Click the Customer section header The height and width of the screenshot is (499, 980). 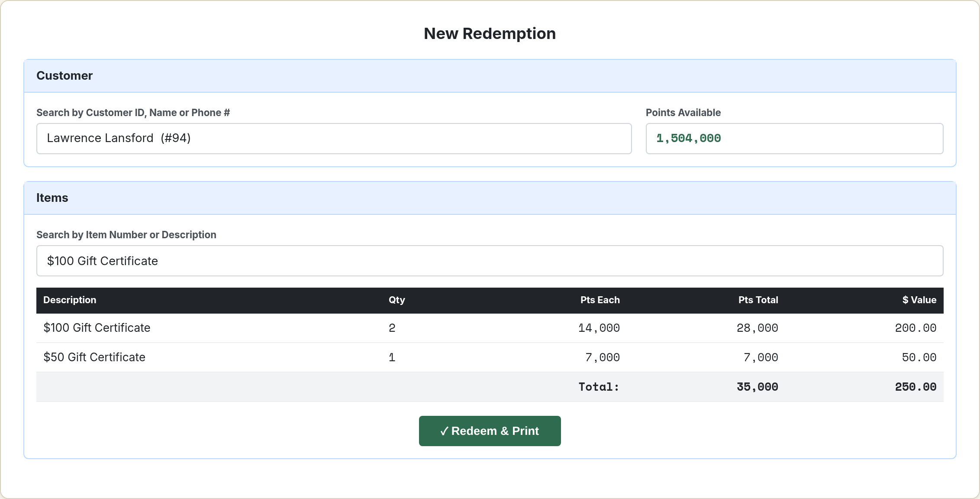point(490,76)
